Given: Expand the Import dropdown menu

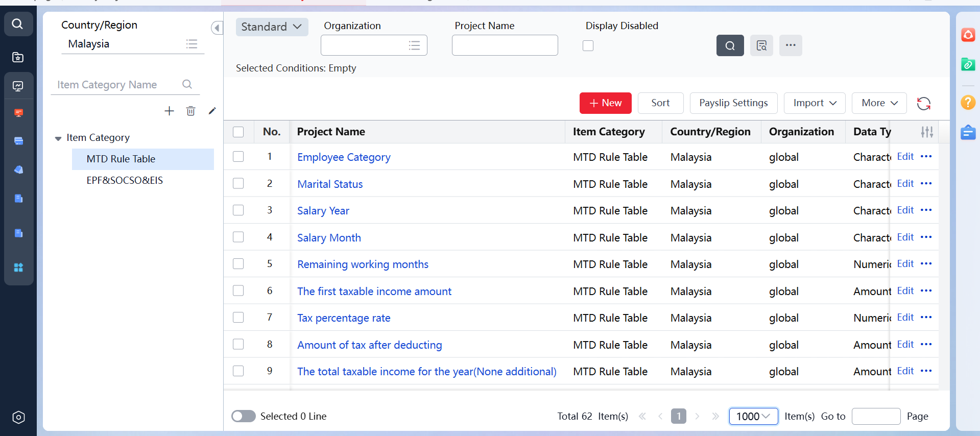Looking at the screenshot, I should [x=814, y=103].
